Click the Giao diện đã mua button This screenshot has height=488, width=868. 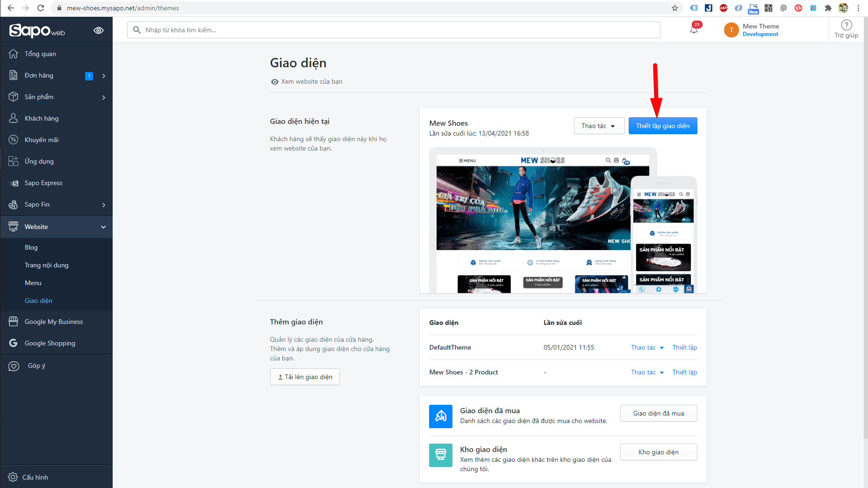click(659, 413)
